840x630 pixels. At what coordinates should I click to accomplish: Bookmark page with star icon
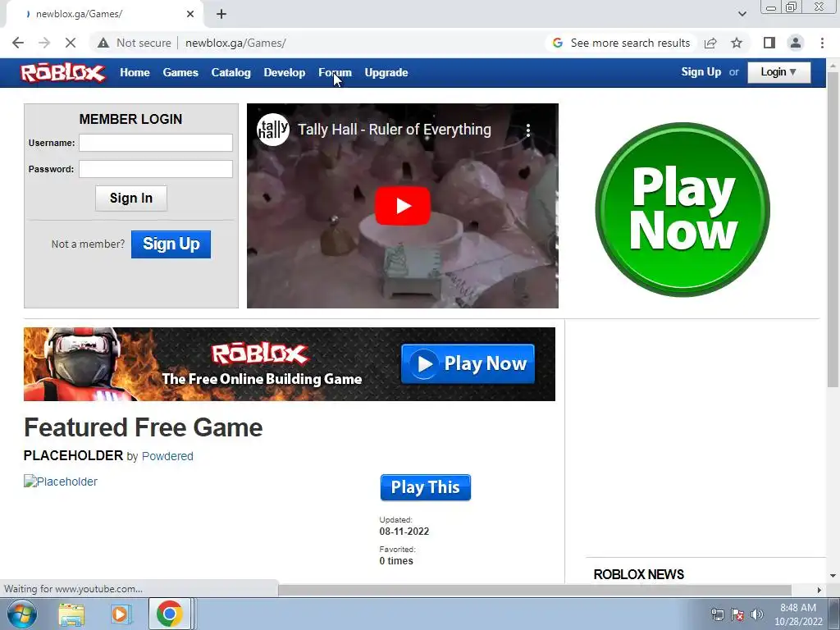click(x=737, y=43)
